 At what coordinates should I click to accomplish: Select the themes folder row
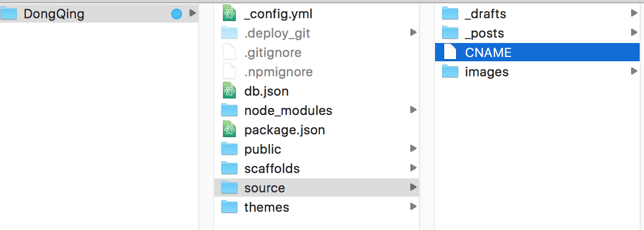(317, 207)
